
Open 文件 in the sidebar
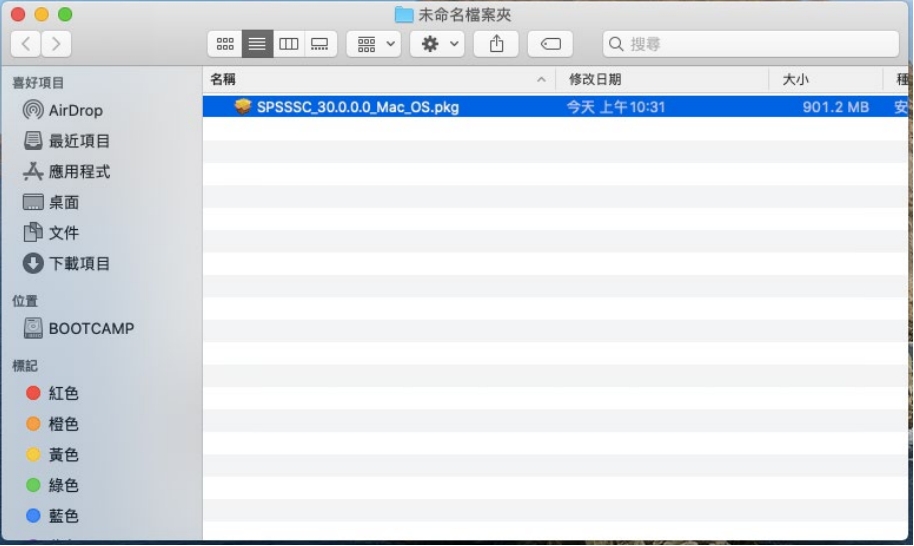coord(51,233)
